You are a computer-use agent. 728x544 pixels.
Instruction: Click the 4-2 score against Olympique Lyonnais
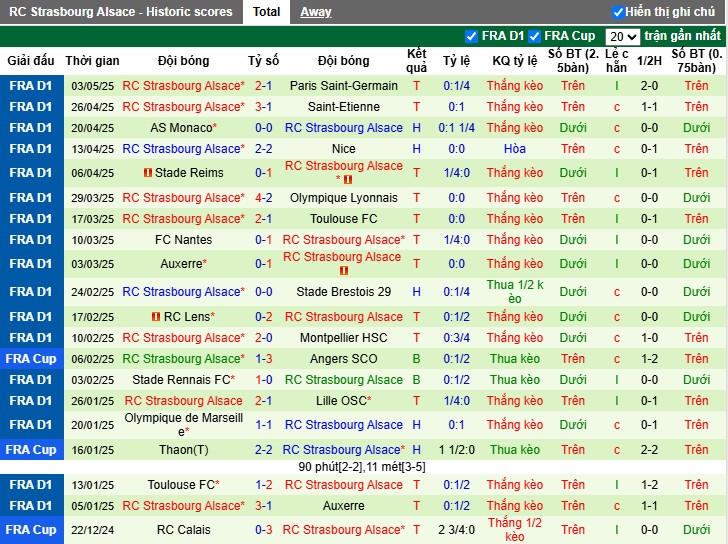(x=263, y=198)
